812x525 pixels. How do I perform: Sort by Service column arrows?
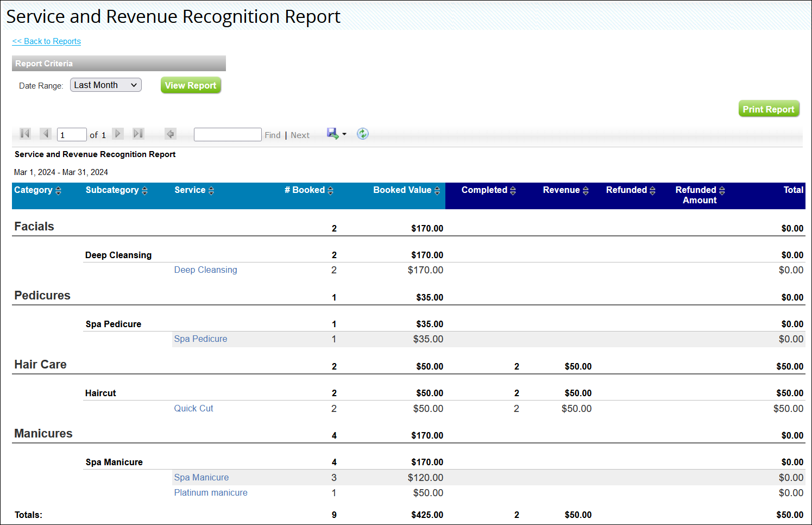point(211,190)
